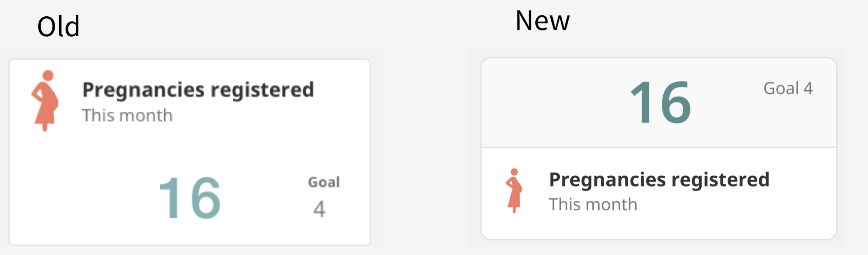The height and width of the screenshot is (255, 868).
Task: Click 'This month' subtitle in New card
Action: pos(593,205)
